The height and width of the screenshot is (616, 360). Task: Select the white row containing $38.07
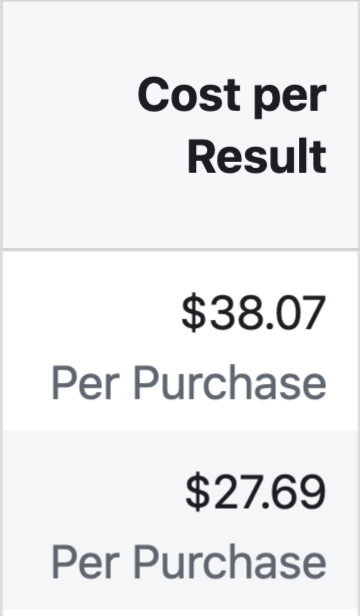[x=181, y=340]
